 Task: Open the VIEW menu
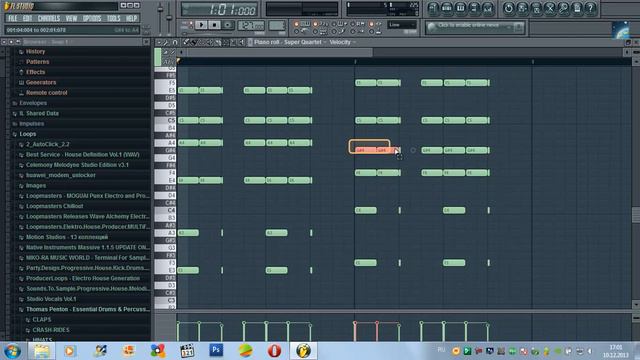[71, 18]
